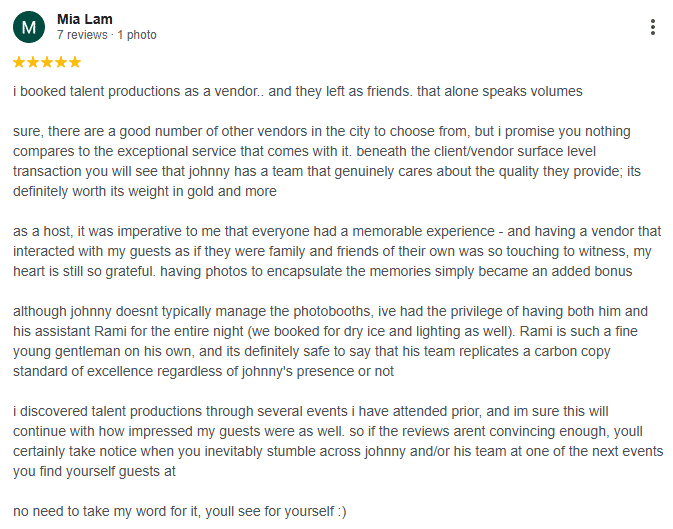Click the 'i booked talent productions' opening line
This screenshot has width=673, height=529.
point(297,91)
